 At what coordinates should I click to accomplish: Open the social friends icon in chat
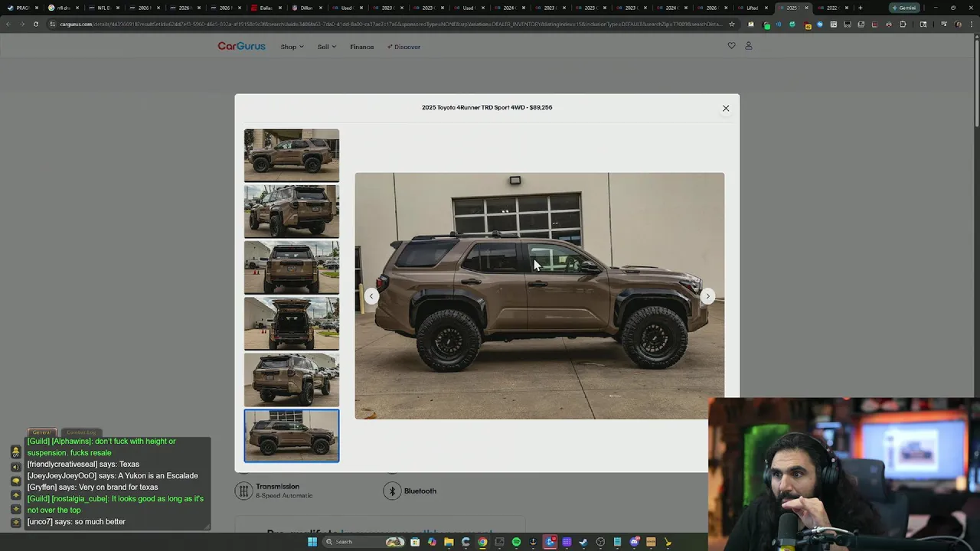coord(15,452)
